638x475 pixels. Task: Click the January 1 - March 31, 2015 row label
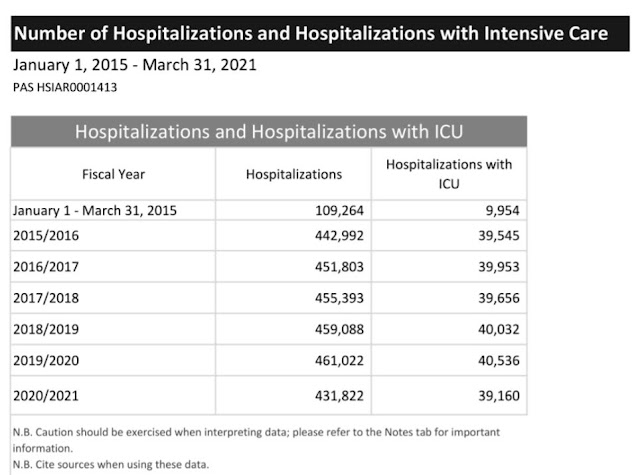pos(95,210)
